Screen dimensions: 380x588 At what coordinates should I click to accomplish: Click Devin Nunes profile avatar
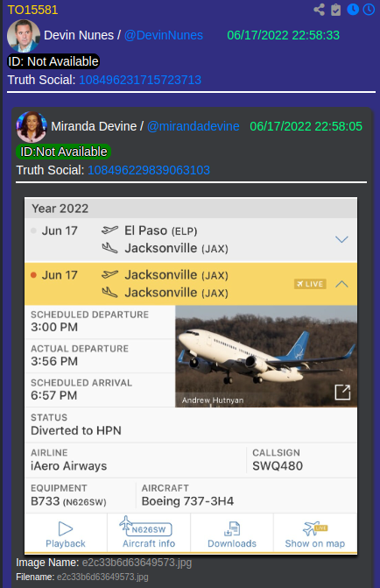[24, 36]
